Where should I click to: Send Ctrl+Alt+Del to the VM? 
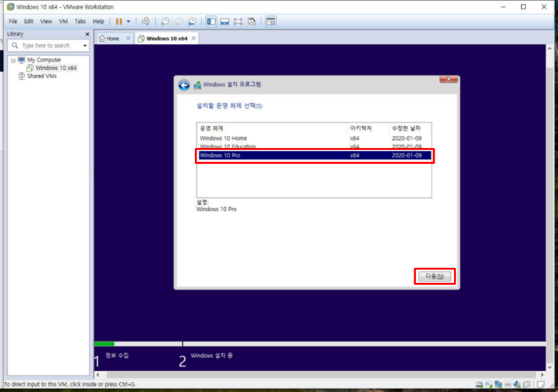(x=146, y=22)
